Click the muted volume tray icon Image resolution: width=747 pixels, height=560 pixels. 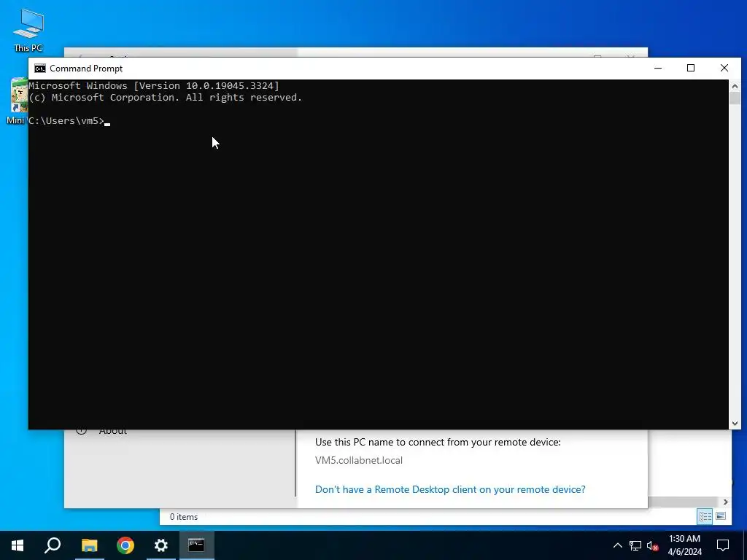coord(652,545)
